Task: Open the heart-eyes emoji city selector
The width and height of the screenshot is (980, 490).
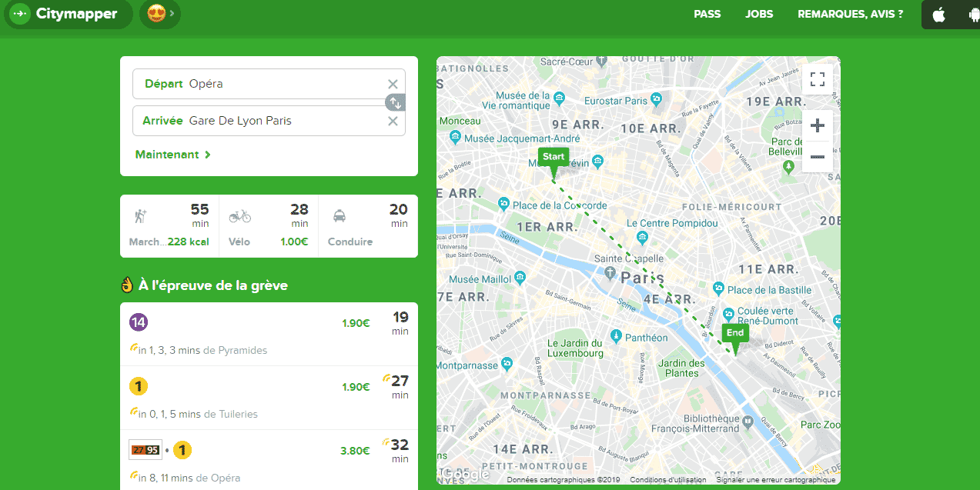Action: coord(160,14)
